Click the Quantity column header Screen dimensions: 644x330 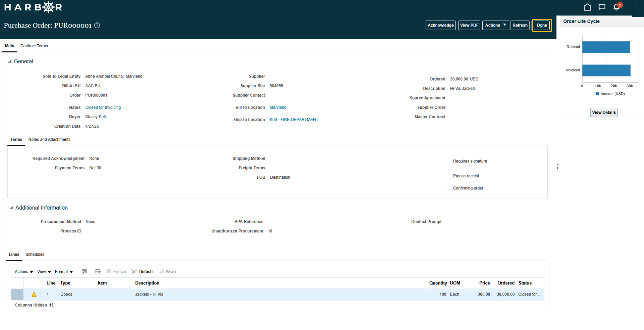pyautogui.click(x=438, y=283)
